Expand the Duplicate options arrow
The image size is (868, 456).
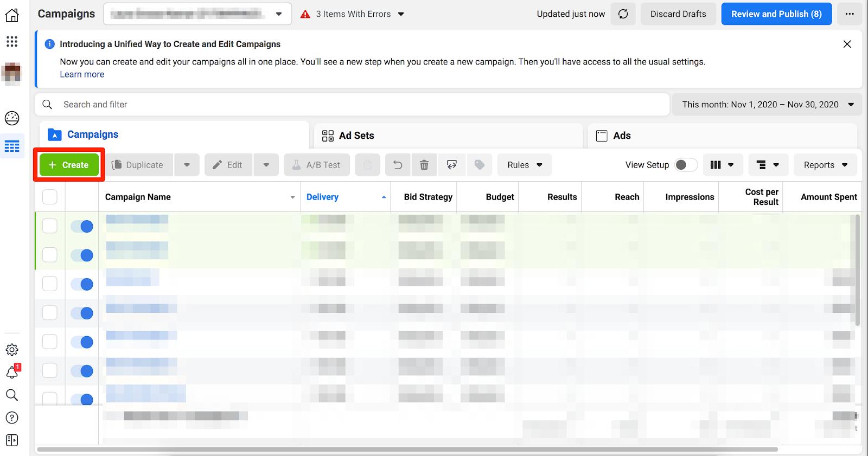click(x=187, y=165)
